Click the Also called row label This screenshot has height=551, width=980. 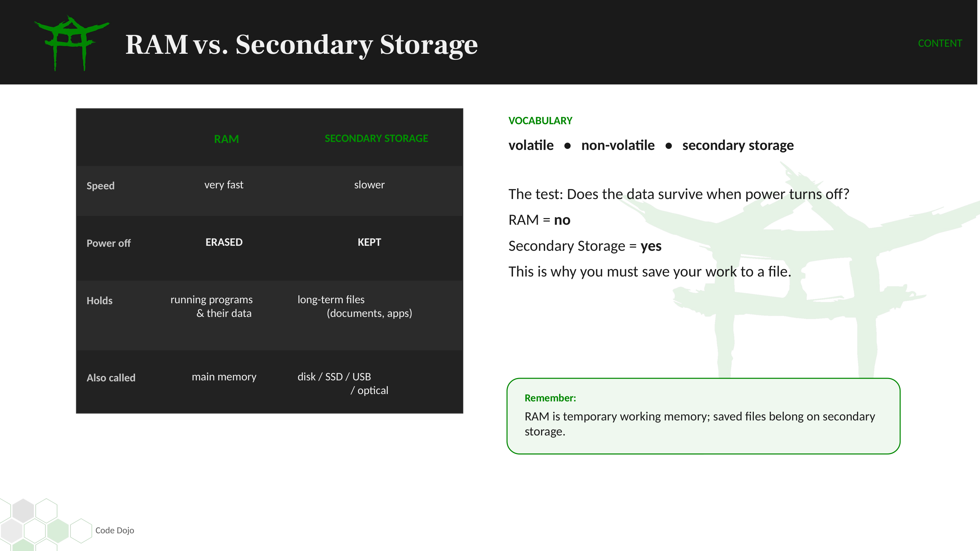pos(111,378)
